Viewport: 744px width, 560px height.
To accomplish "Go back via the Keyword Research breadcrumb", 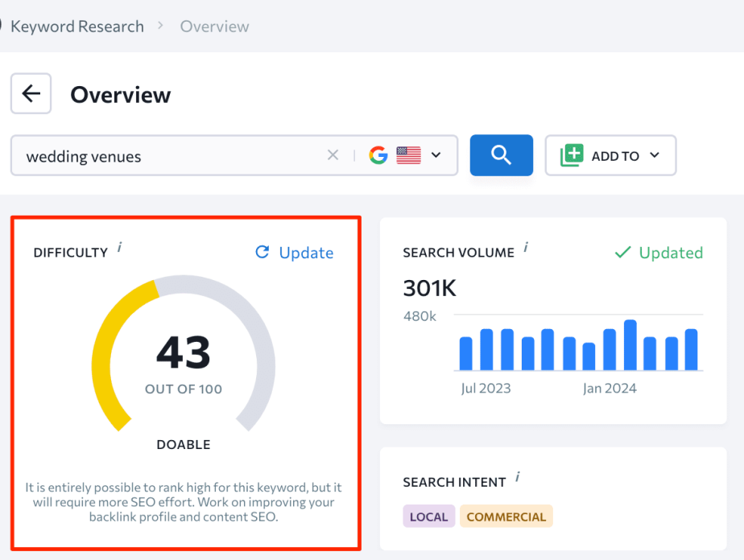I will tap(76, 26).
